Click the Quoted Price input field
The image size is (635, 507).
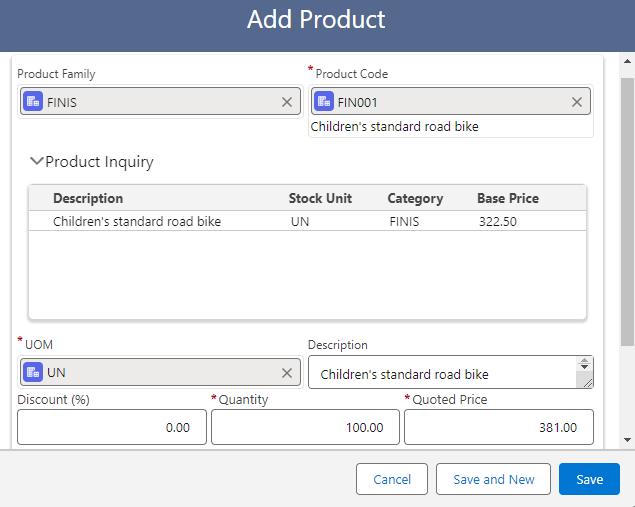pos(498,427)
